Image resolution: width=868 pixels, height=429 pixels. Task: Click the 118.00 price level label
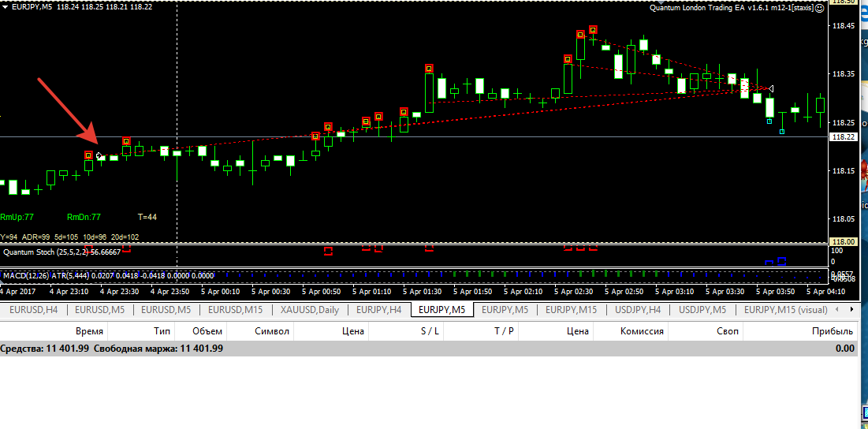point(843,242)
